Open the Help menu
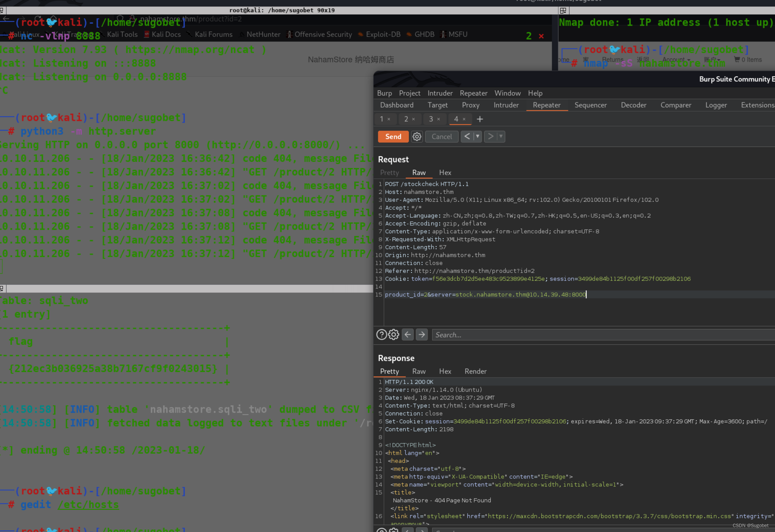Viewport: 775px width, 532px height. click(535, 93)
